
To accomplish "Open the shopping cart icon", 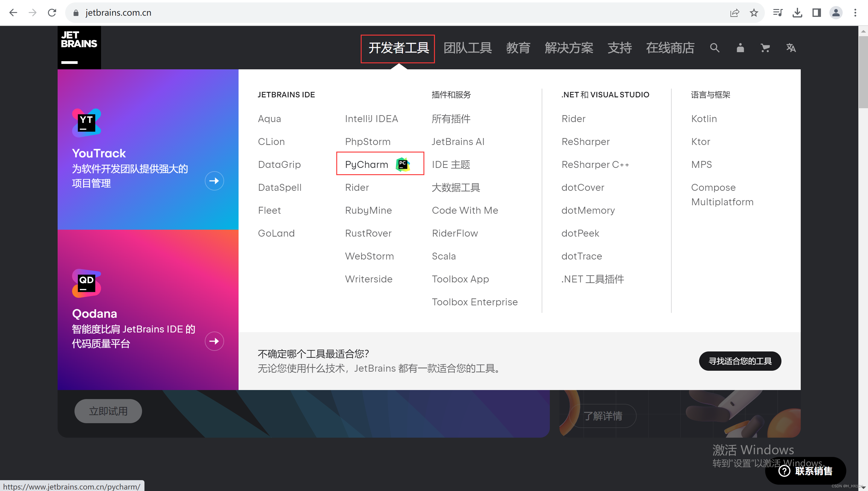I will (x=765, y=48).
